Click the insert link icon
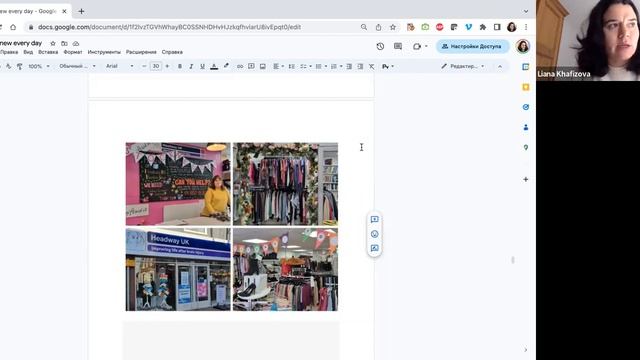The height and width of the screenshot is (360, 640). [240, 66]
